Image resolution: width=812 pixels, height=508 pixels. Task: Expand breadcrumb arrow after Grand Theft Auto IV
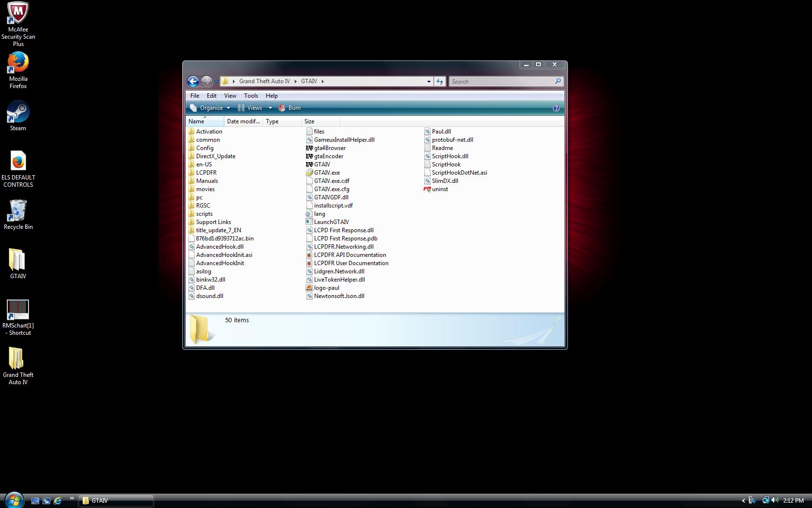[x=295, y=81]
